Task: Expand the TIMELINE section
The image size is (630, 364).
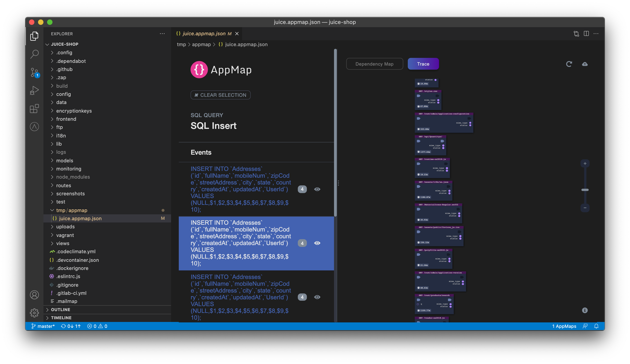Action: coord(107,318)
